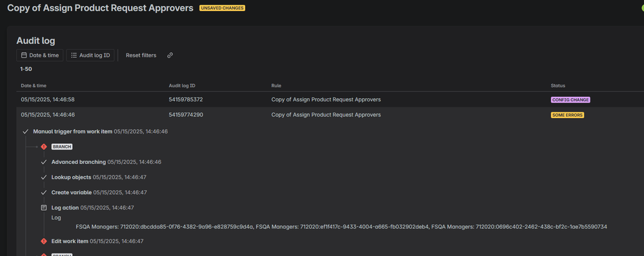
Task: Click the first BRANCH tag
Action: [x=62, y=147]
